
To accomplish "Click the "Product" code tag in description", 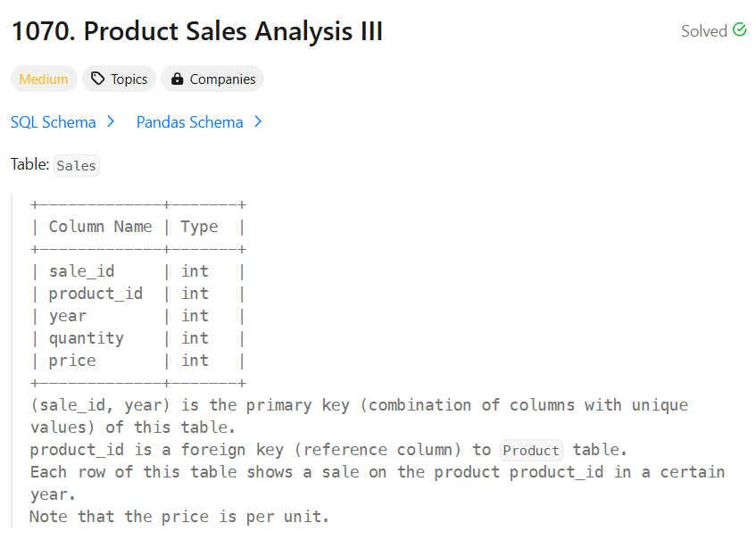I will [x=531, y=451].
